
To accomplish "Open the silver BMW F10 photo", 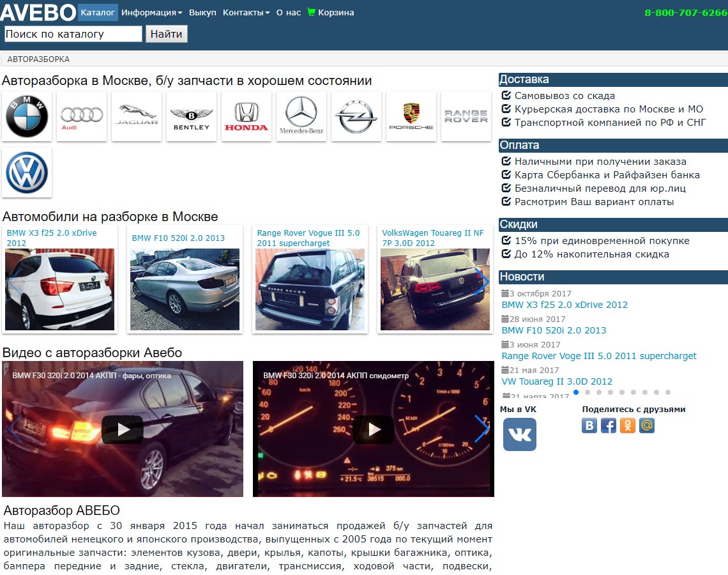I will (185, 289).
